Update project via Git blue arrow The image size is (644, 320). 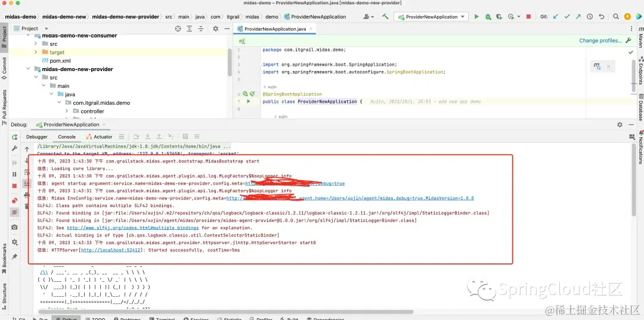(x=556, y=17)
